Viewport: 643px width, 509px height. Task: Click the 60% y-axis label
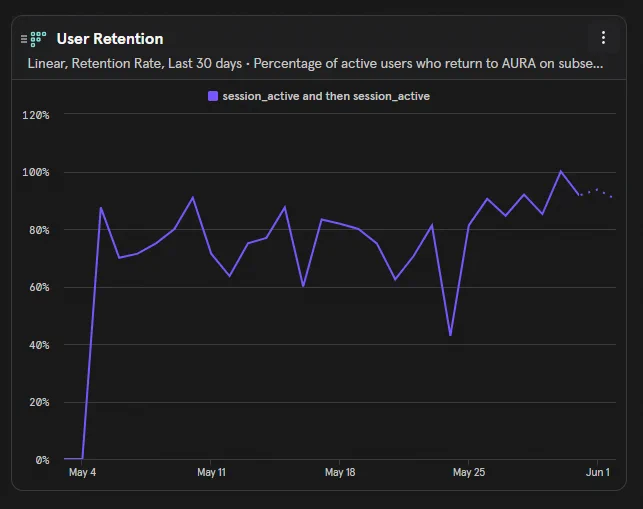pyautogui.click(x=39, y=288)
